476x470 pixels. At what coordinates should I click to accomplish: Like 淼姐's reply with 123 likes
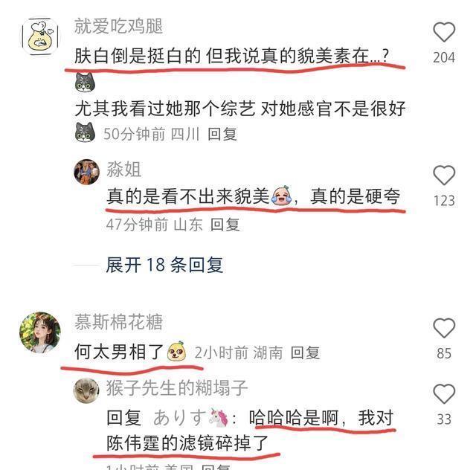click(444, 176)
